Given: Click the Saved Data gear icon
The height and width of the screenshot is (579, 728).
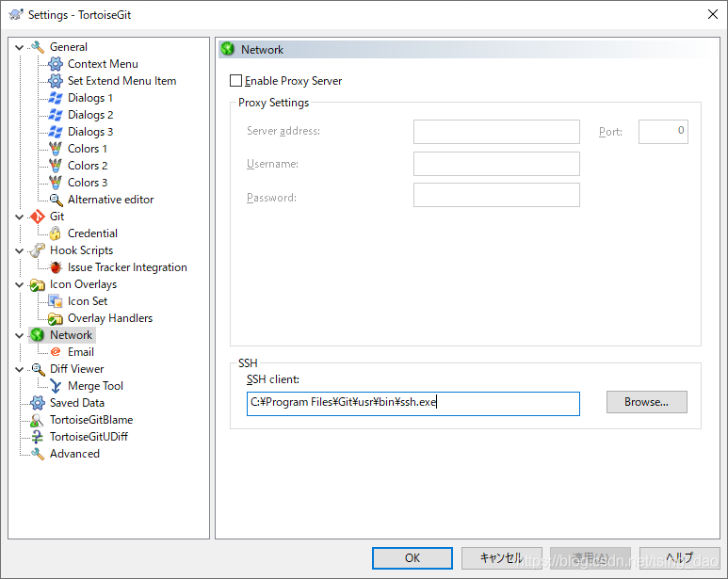Looking at the screenshot, I should (37, 403).
